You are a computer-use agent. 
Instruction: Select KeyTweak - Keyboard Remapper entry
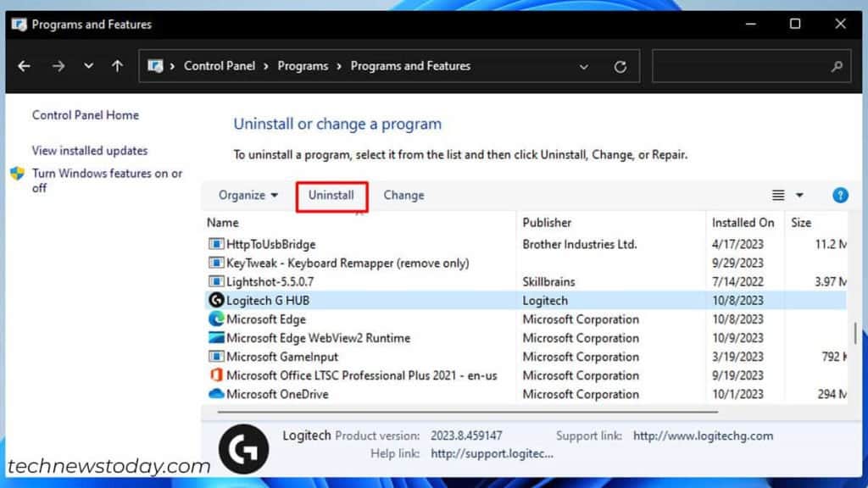click(x=348, y=263)
